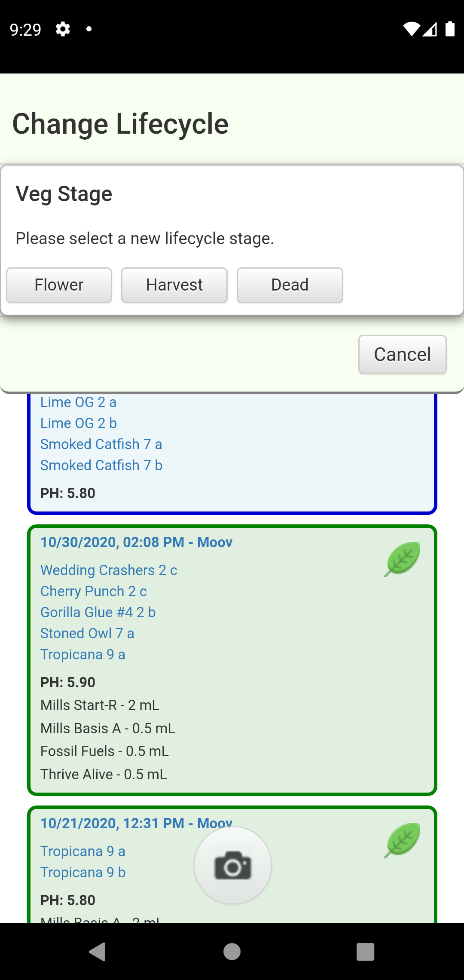The width and height of the screenshot is (464, 980).
Task: Cancel the Change Lifecycle dialog
Action: 402,355
